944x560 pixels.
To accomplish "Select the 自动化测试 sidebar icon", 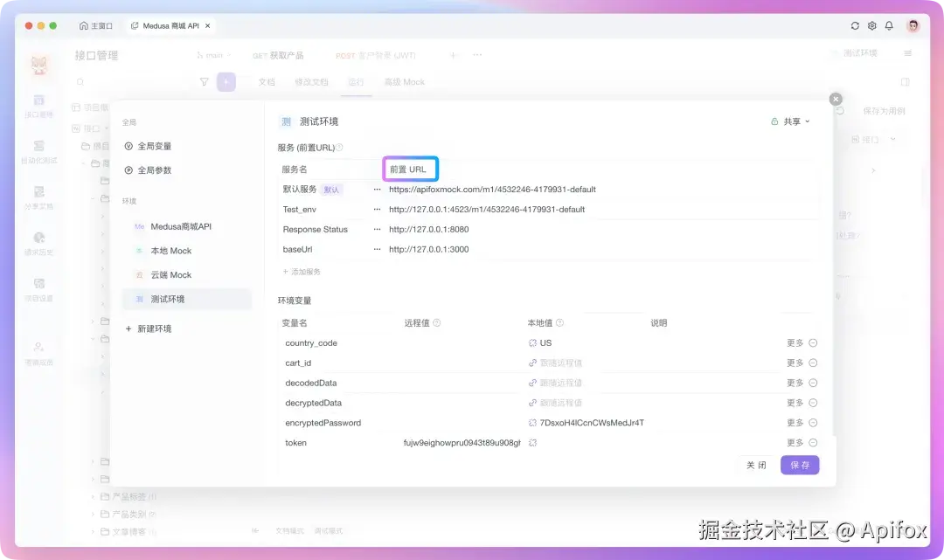I will click(x=38, y=149).
